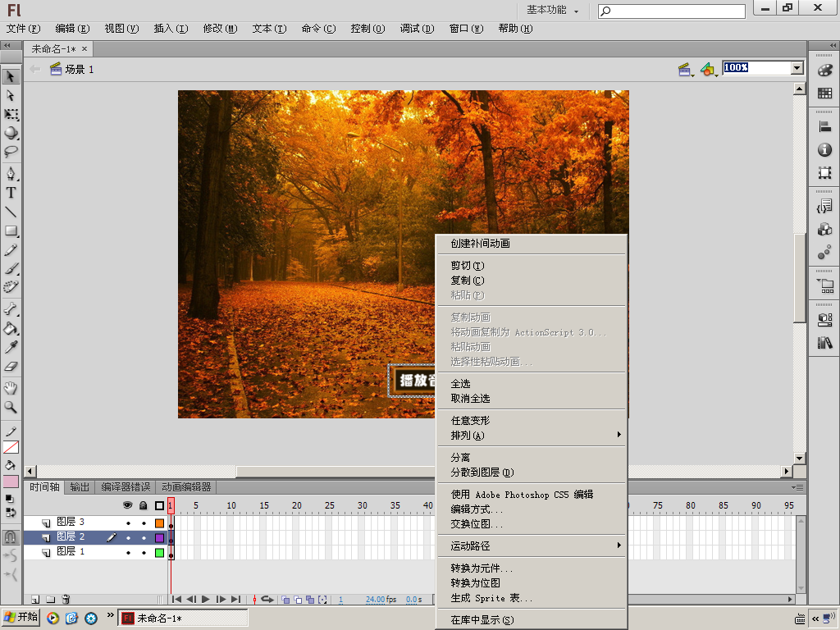Select the Subselection tool
This screenshot has width=840, height=630.
pos(11,96)
